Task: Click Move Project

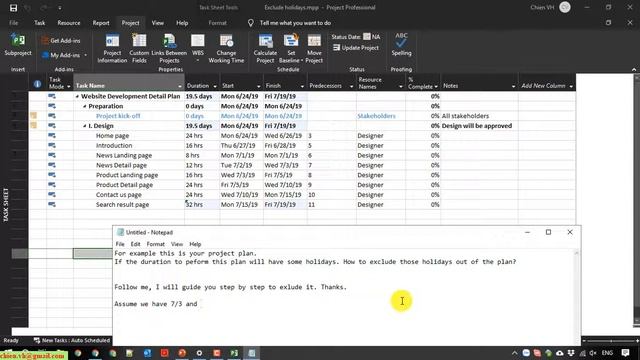Action: (x=314, y=49)
